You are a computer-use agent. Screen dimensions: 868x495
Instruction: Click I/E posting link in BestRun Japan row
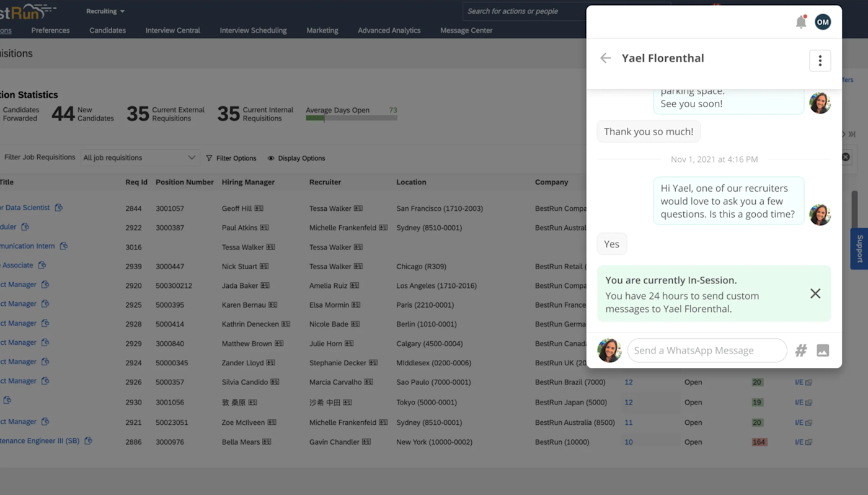coord(804,402)
